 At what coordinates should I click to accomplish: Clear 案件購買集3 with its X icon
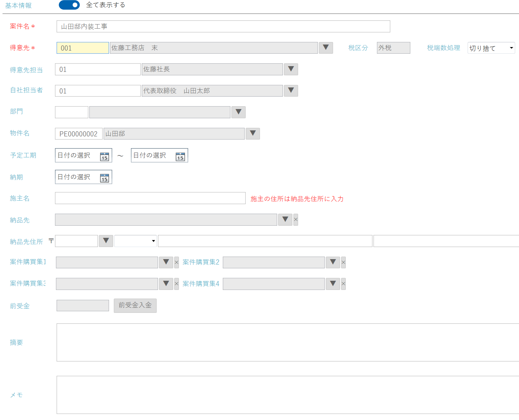[176, 284]
